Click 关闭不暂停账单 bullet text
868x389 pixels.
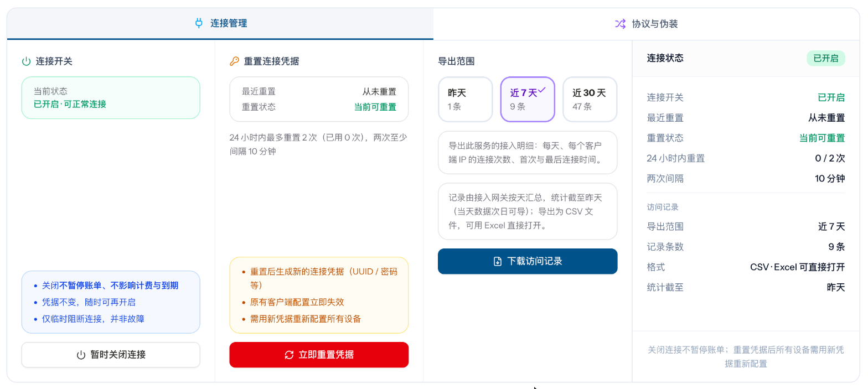click(x=111, y=286)
